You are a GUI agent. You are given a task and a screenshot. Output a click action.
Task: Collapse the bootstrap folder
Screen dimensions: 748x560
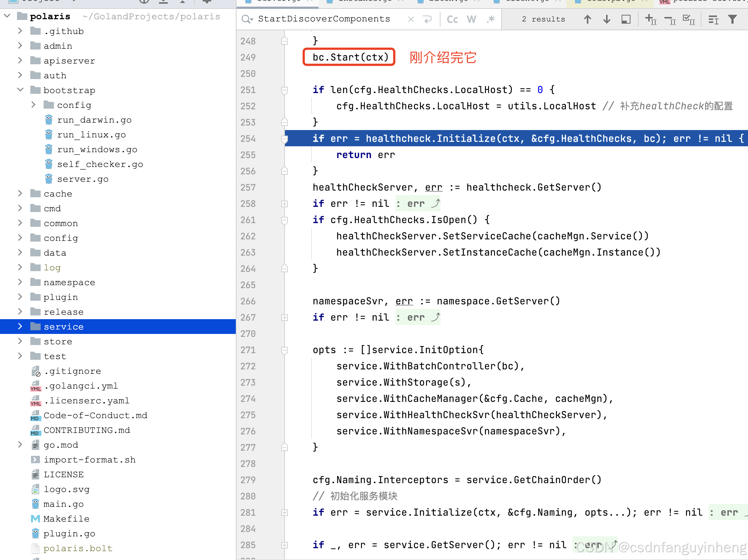(20, 90)
